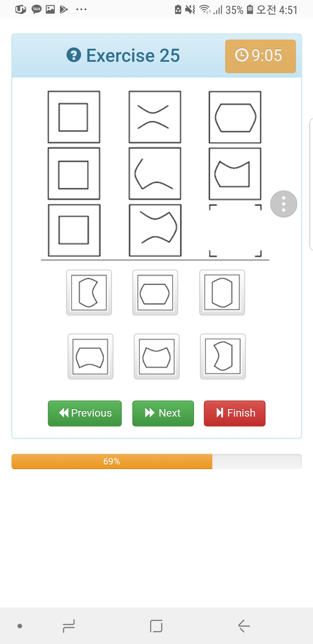Image resolution: width=313 pixels, height=644 pixels.
Task: Tap the Android back navigation arrow
Action: (244, 626)
